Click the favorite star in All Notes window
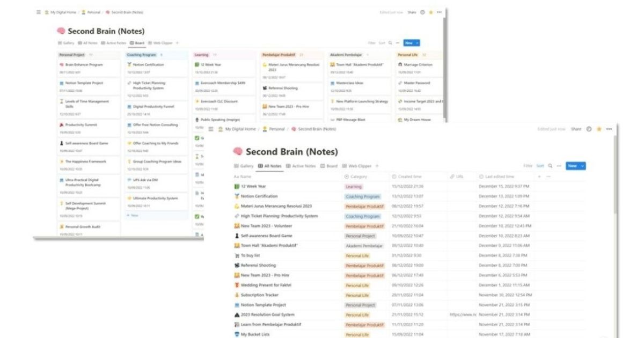 tap(599, 129)
